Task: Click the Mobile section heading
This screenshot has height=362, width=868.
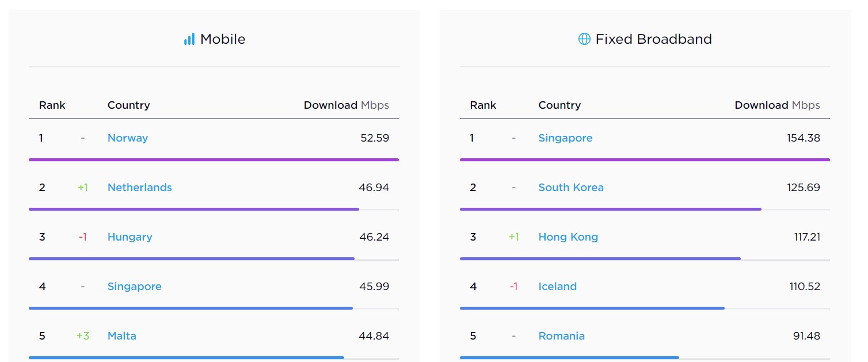Action: (x=223, y=39)
